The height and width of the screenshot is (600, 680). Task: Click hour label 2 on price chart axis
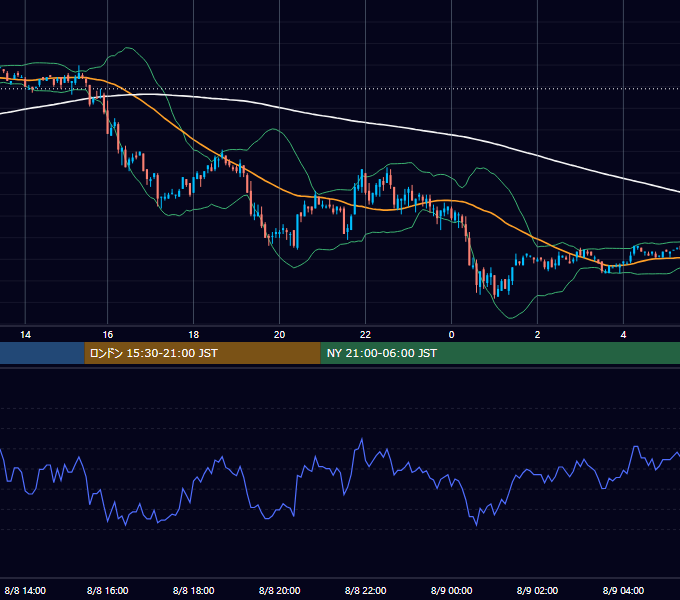click(x=537, y=335)
